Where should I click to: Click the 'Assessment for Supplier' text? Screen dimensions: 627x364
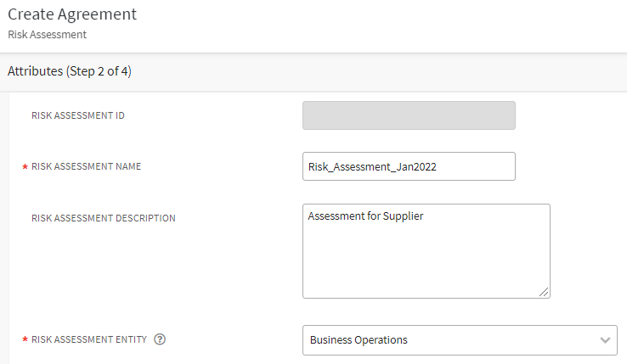[x=365, y=216]
